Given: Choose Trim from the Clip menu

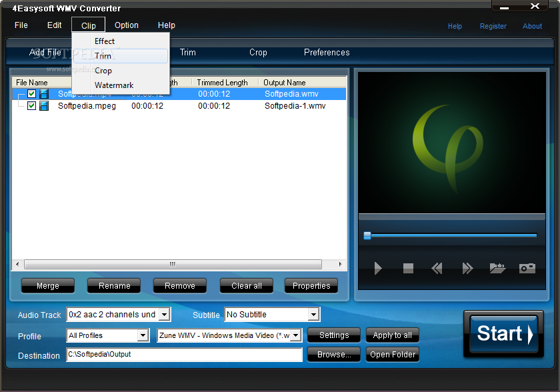Looking at the screenshot, I should click(x=121, y=56).
